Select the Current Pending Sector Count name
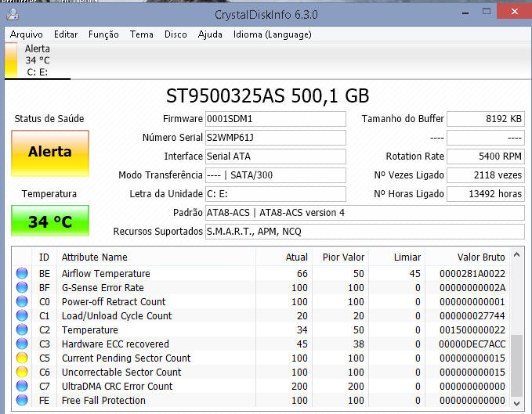This screenshot has width=532, height=414. (x=126, y=358)
